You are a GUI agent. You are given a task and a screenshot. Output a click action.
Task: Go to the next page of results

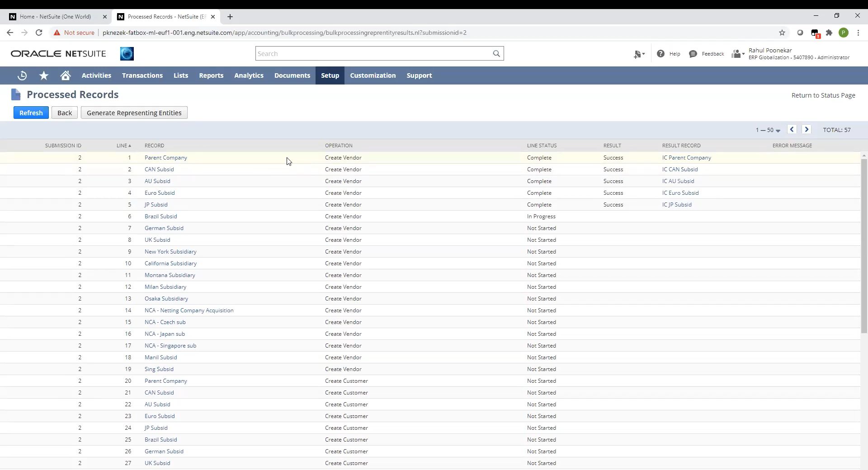pyautogui.click(x=806, y=130)
